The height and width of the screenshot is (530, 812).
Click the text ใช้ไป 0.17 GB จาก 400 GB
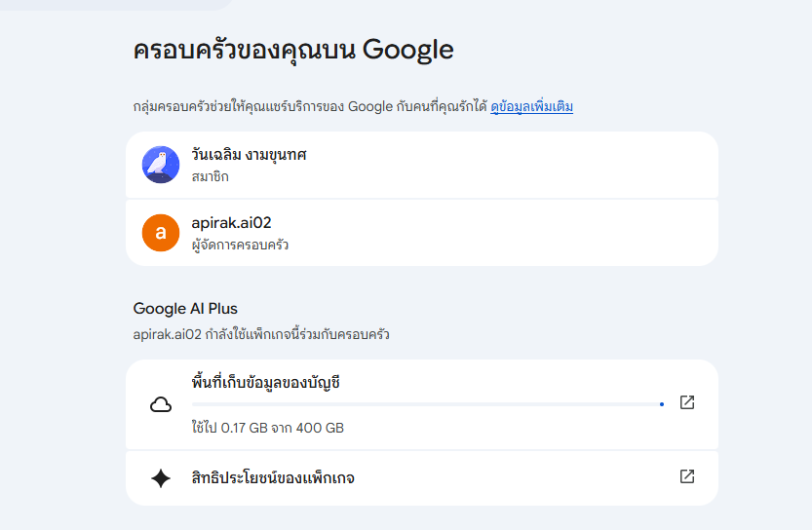(268, 428)
